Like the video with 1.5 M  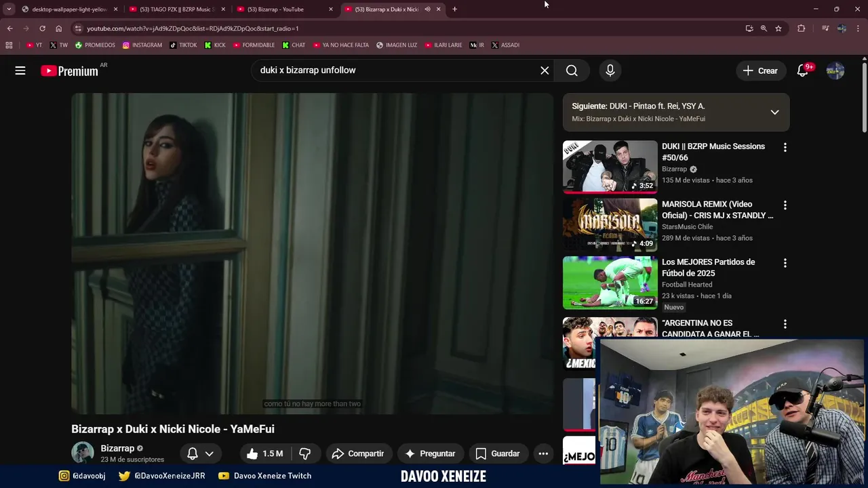265,453
